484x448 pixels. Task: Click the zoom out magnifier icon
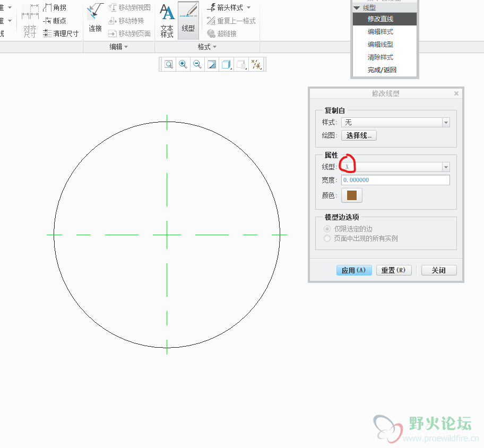point(197,64)
